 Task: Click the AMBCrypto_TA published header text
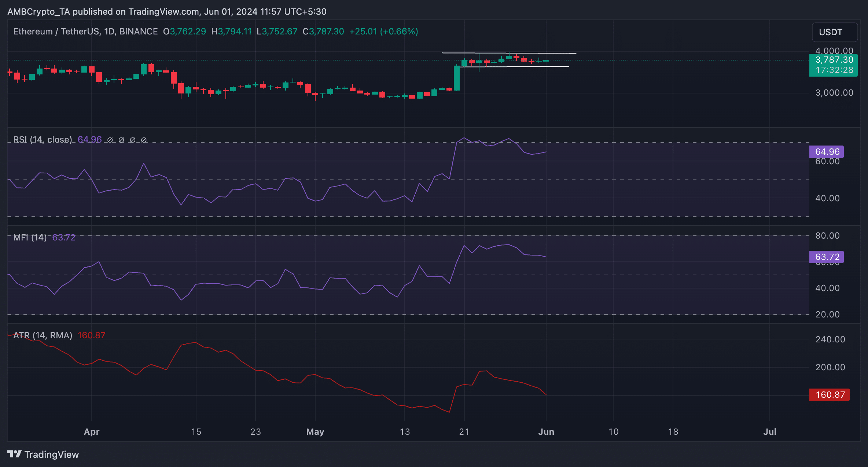(167, 12)
